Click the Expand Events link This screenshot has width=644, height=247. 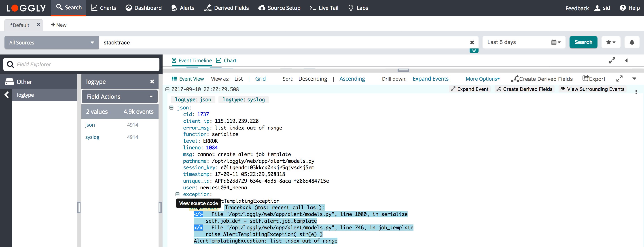click(430, 79)
